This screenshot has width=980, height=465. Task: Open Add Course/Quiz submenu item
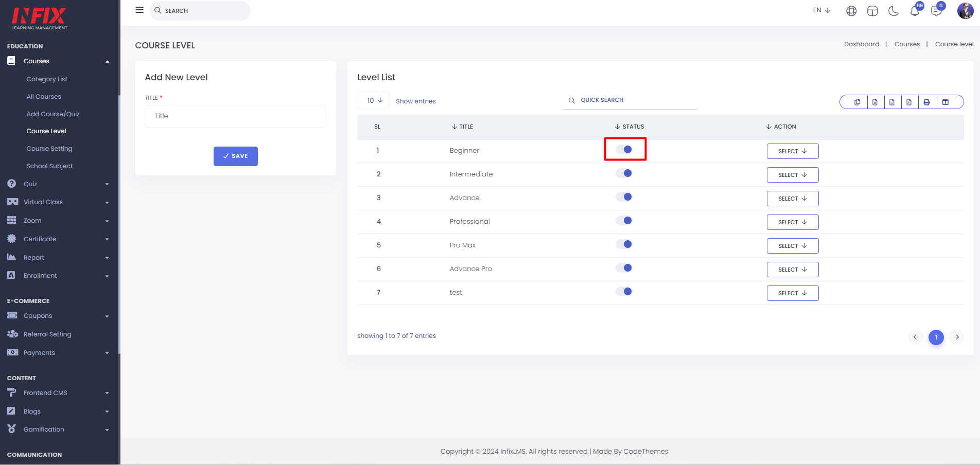pos(53,114)
